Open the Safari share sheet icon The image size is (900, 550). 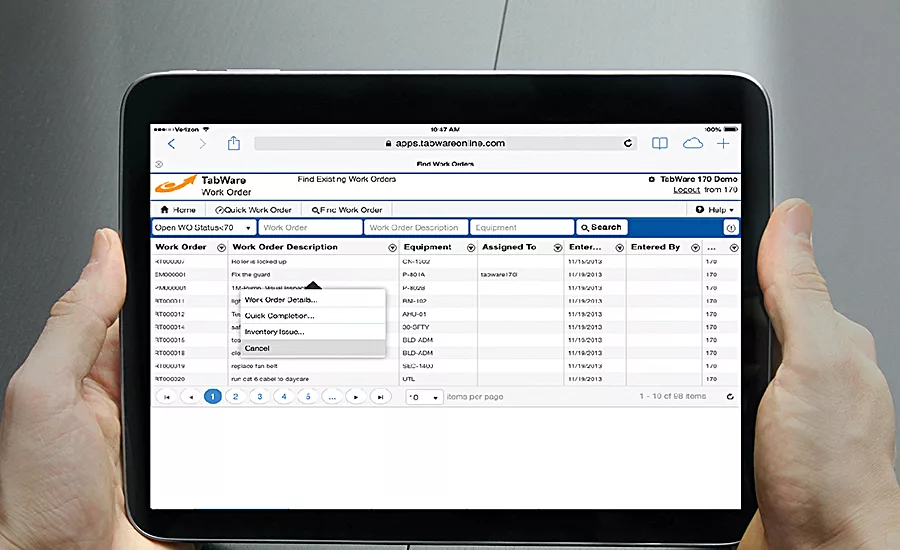point(234,143)
